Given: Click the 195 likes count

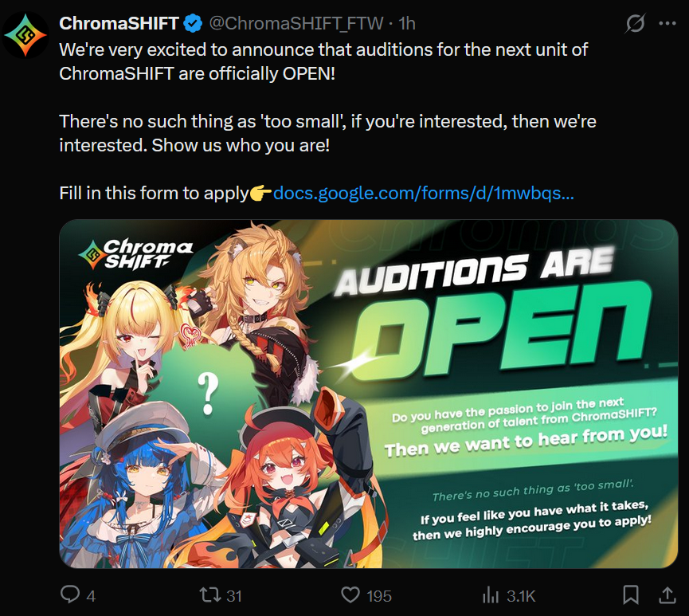Looking at the screenshot, I should 379,596.
